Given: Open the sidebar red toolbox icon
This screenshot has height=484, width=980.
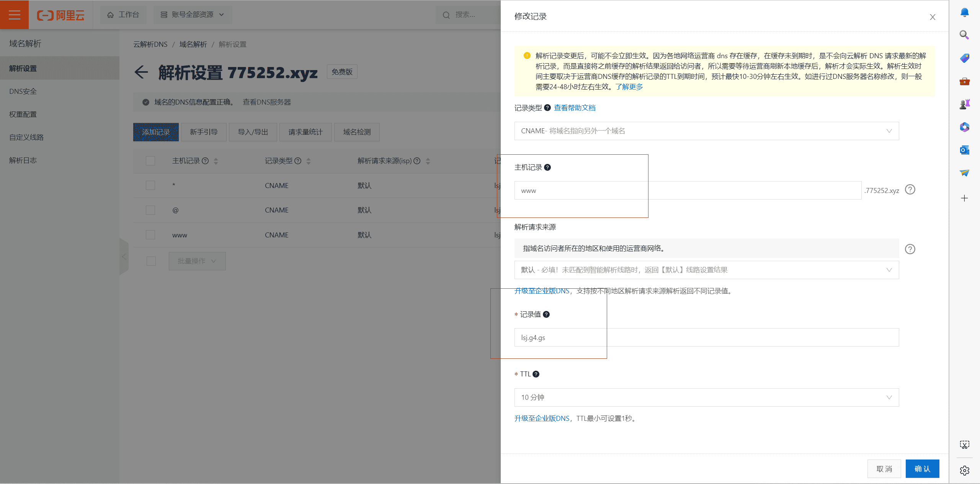Looking at the screenshot, I should point(964,81).
